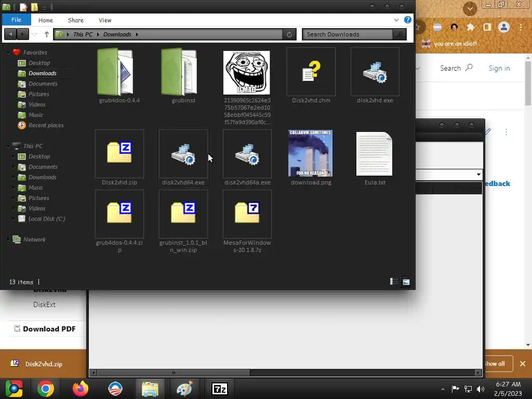
Task: Switch to the Home ribbon tab
Action: [x=46, y=20]
